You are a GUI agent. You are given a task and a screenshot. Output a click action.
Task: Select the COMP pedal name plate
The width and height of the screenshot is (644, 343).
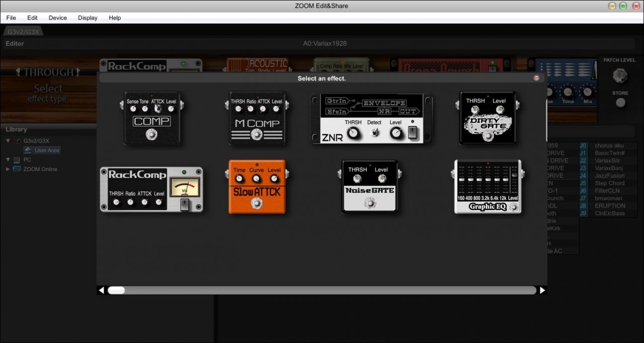152,121
